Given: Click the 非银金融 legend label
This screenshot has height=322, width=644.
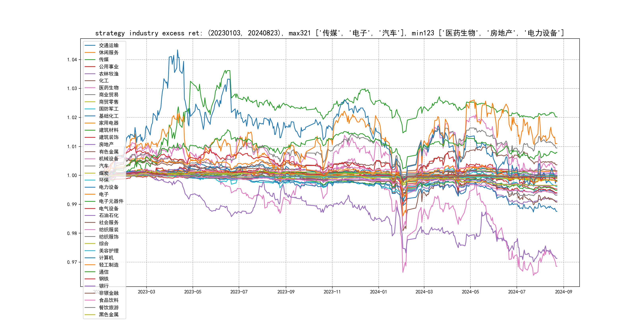Looking at the screenshot, I should (109, 293).
